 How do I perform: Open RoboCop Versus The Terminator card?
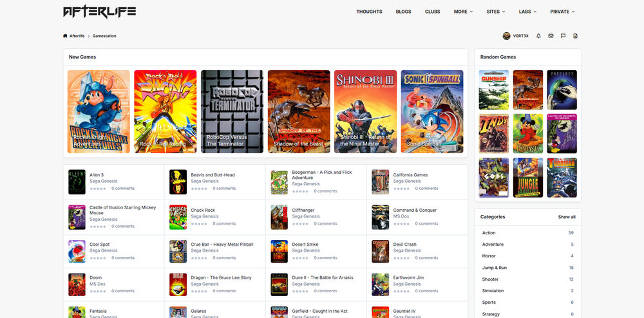pyautogui.click(x=232, y=111)
